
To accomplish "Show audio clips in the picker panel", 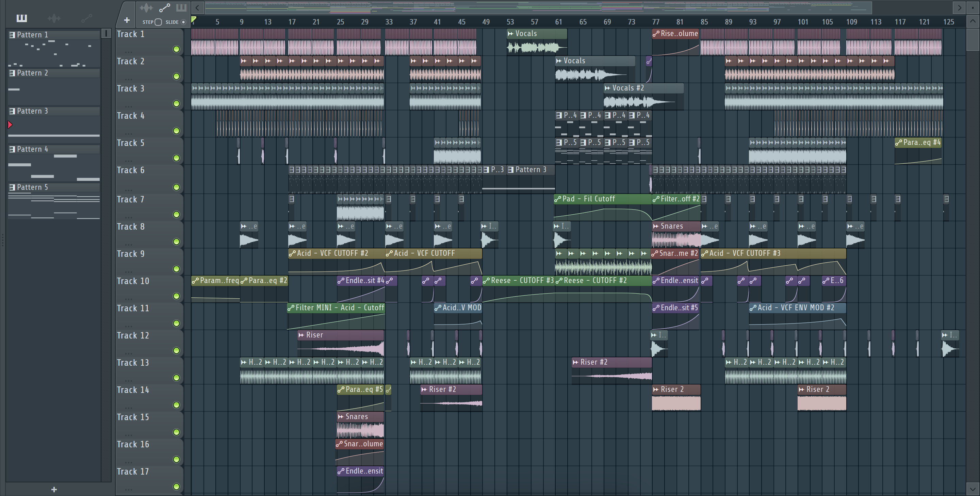I will (x=54, y=18).
